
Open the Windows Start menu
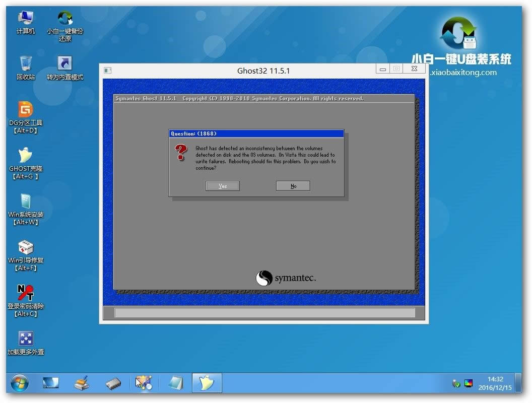point(19,383)
